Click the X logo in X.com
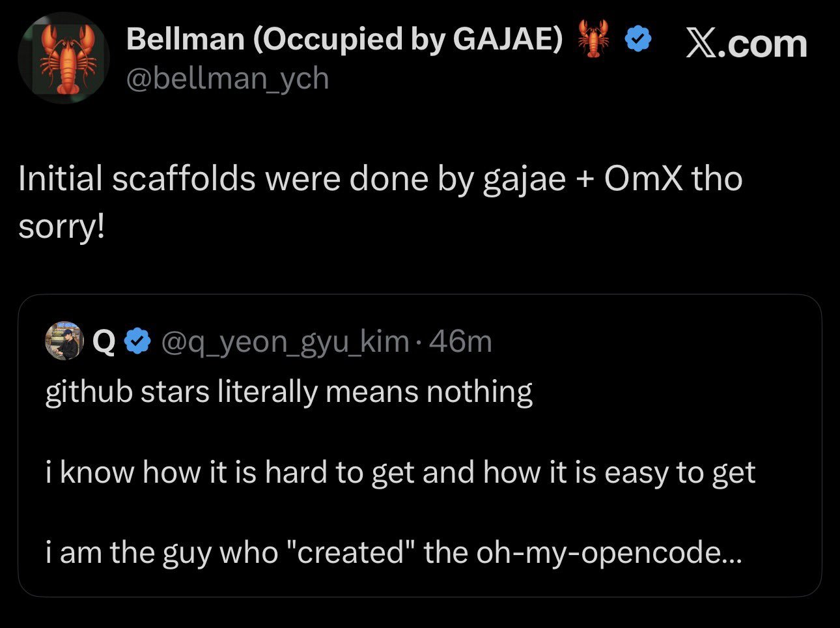This screenshot has width=840, height=628. pyautogui.click(x=700, y=44)
